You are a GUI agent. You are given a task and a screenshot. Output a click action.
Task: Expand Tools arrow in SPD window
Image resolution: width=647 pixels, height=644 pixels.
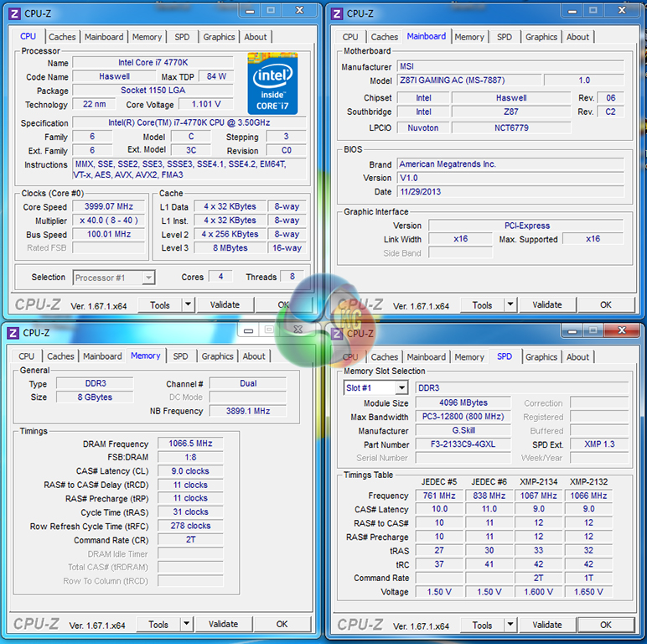(x=510, y=625)
